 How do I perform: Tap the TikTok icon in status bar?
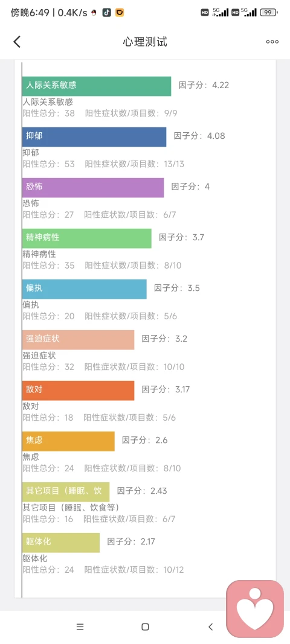coord(106,13)
